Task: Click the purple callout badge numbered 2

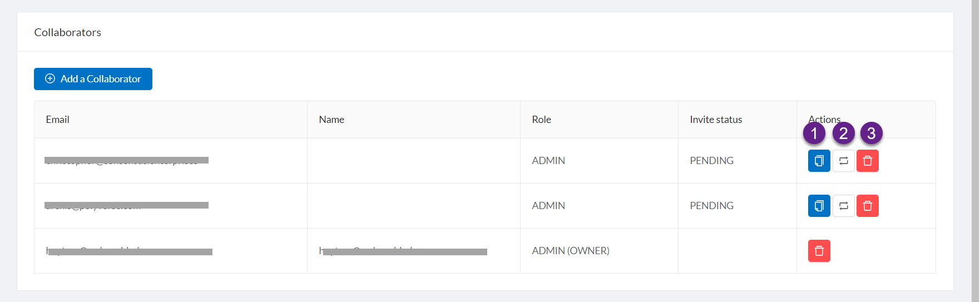Action: point(843,133)
